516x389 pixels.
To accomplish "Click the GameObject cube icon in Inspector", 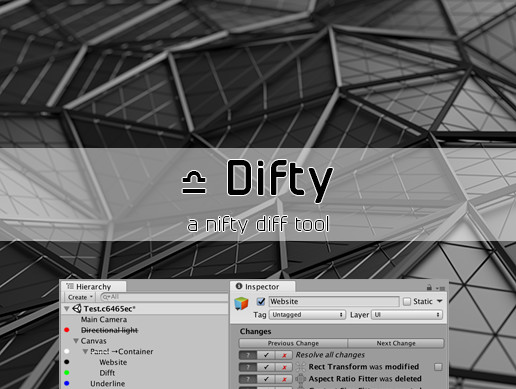I will [x=241, y=303].
